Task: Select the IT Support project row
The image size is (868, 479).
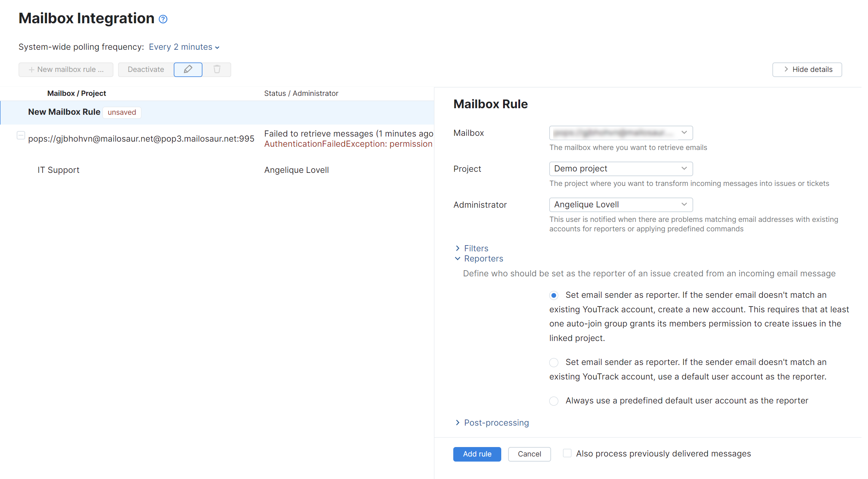Action: tap(58, 170)
